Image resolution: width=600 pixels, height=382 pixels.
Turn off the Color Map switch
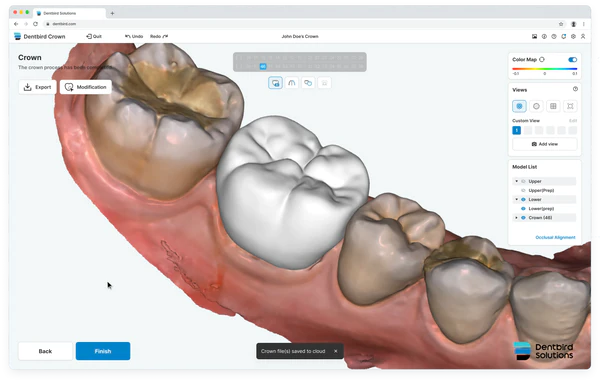click(x=572, y=59)
